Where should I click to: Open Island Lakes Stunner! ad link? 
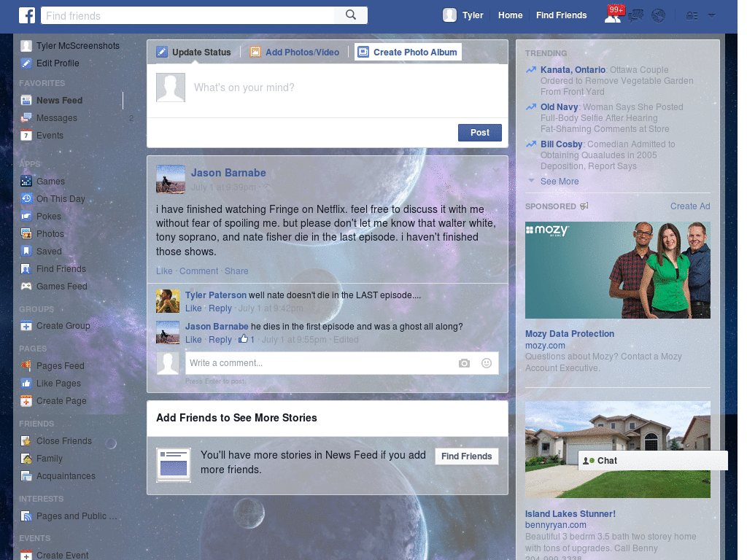[x=570, y=514]
